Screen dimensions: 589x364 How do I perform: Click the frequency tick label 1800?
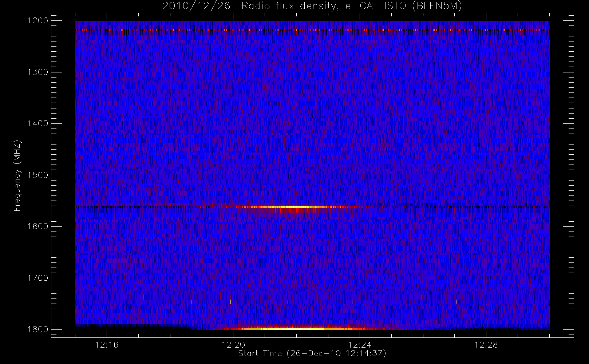tap(38, 329)
